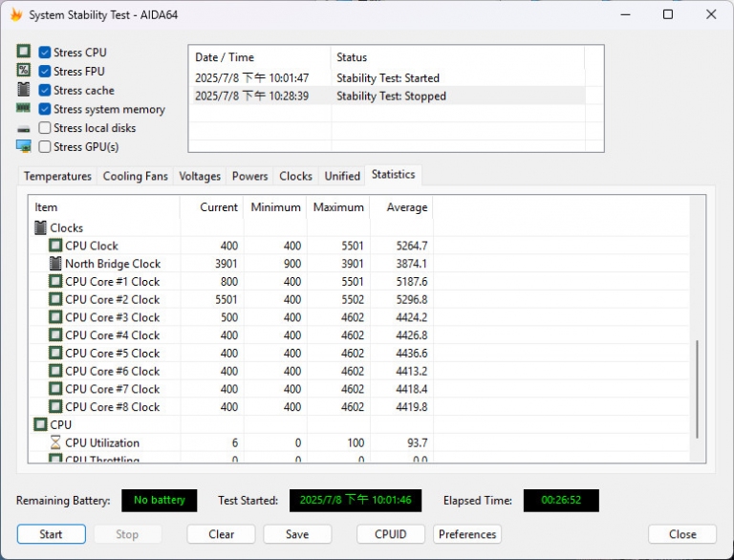734x560 pixels.
Task: Click the Status column header in log
Action: (458, 57)
